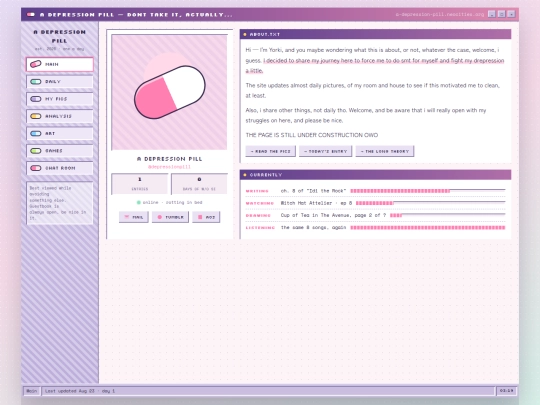
Task: Click the 'Hi — I'm Yorki' intro line
Action: tap(372, 50)
